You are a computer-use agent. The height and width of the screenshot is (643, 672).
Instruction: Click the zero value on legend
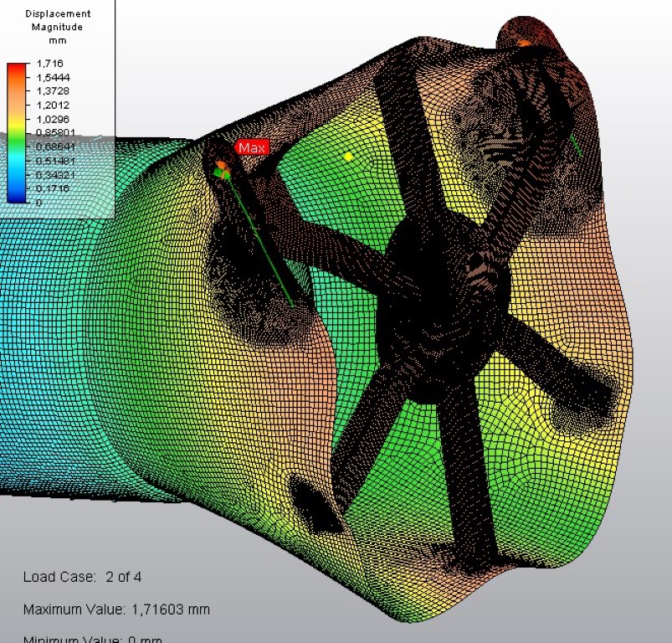(39, 203)
